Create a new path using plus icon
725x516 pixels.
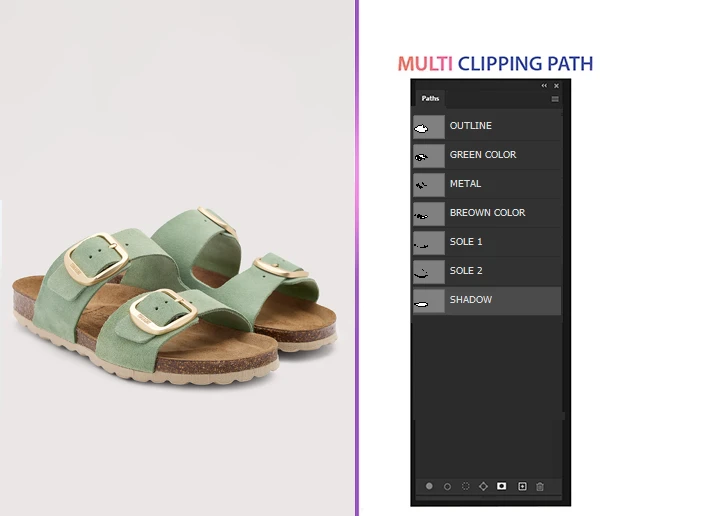click(x=521, y=486)
